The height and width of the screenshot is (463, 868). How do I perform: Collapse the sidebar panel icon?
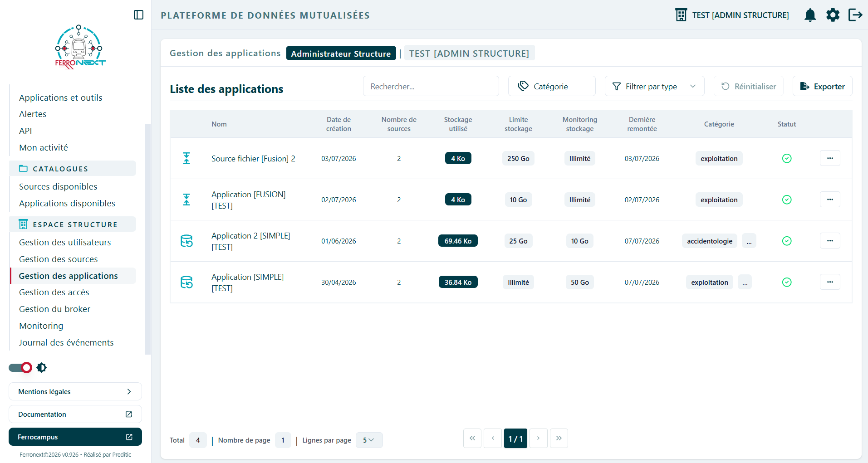tap(139, 15)
